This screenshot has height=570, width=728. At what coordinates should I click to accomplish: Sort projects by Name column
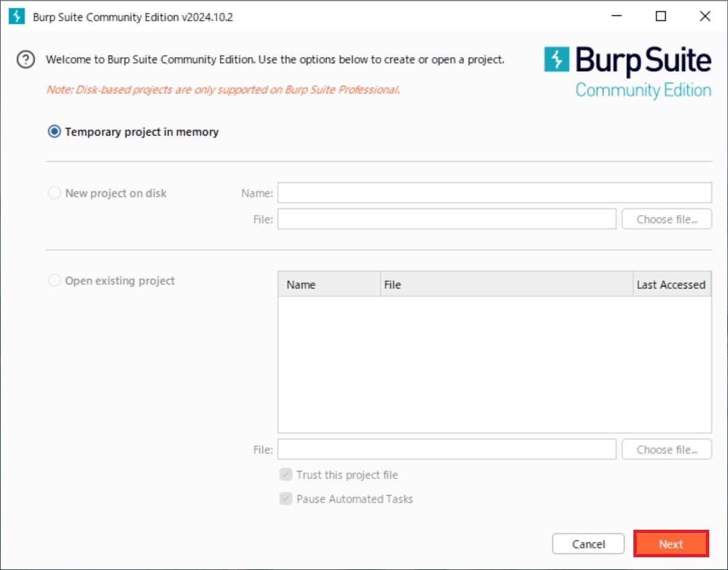pyautogui.click(x=329, y=284)
